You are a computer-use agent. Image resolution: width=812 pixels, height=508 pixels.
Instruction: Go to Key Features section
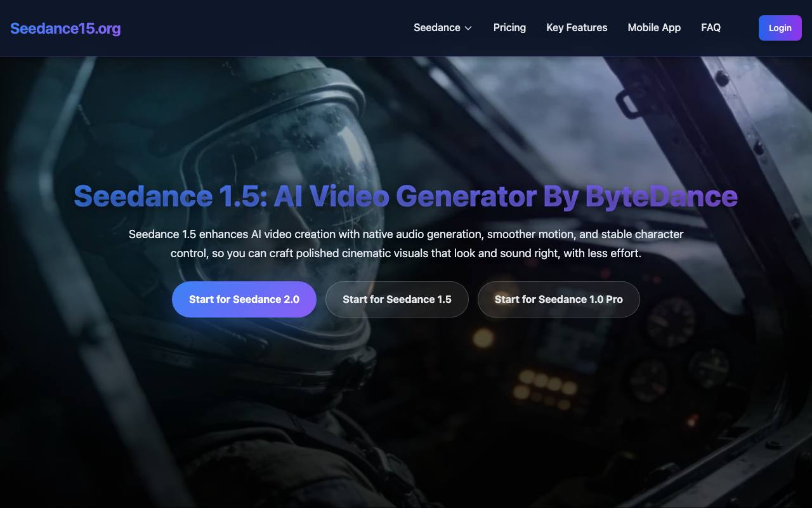click(x=577, y=27)
